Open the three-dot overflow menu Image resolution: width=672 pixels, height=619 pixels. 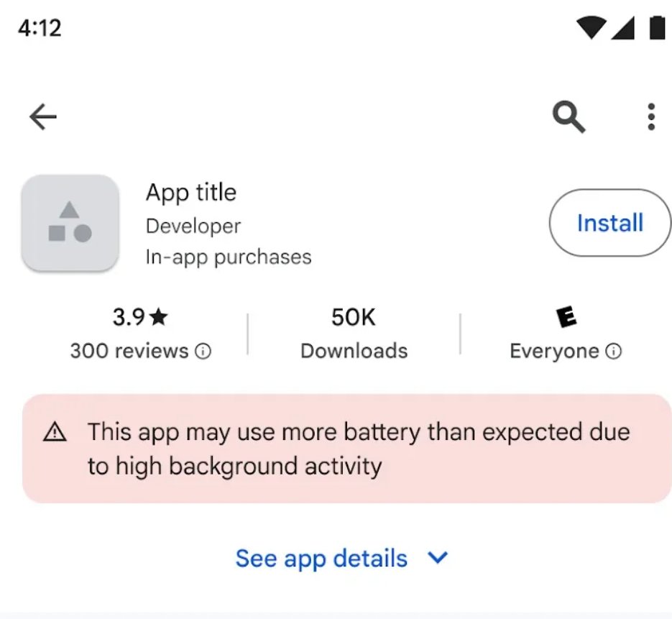[651, 117]
